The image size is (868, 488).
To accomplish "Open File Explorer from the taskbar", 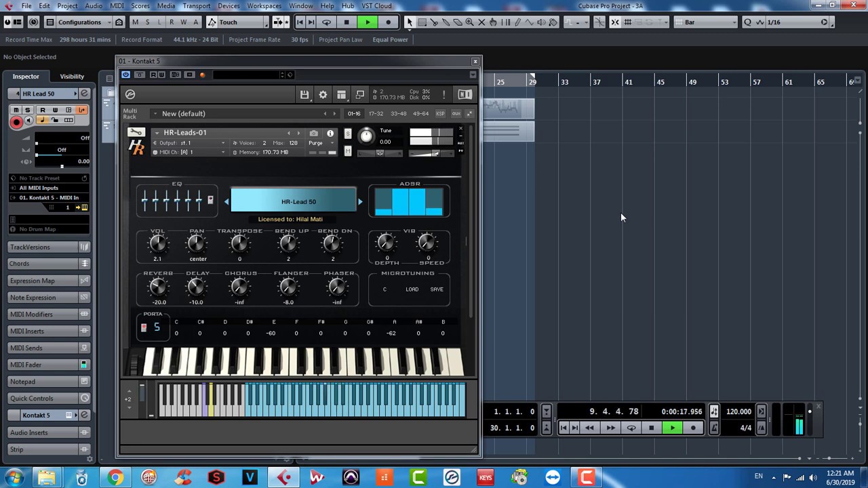I will pos(46,478).
